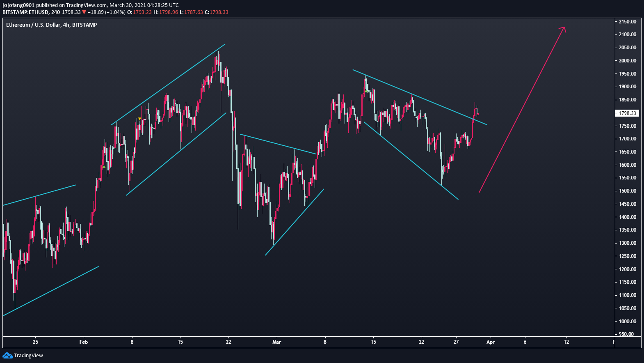Open the TradingView.com text in the header

pyautogui.click(x=86, y=5)
